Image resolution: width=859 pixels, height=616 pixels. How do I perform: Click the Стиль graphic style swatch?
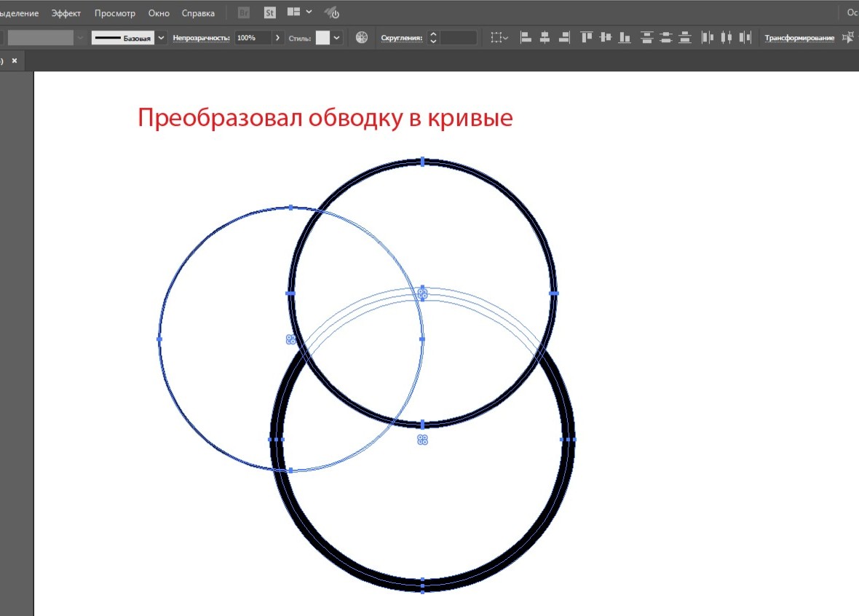point(322,38)
